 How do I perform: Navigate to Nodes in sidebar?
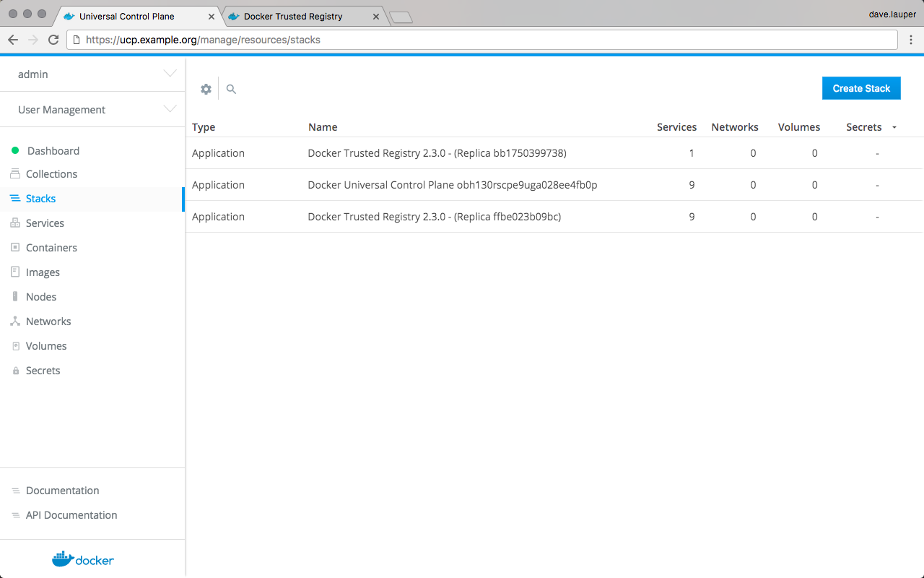pos(41,297)
